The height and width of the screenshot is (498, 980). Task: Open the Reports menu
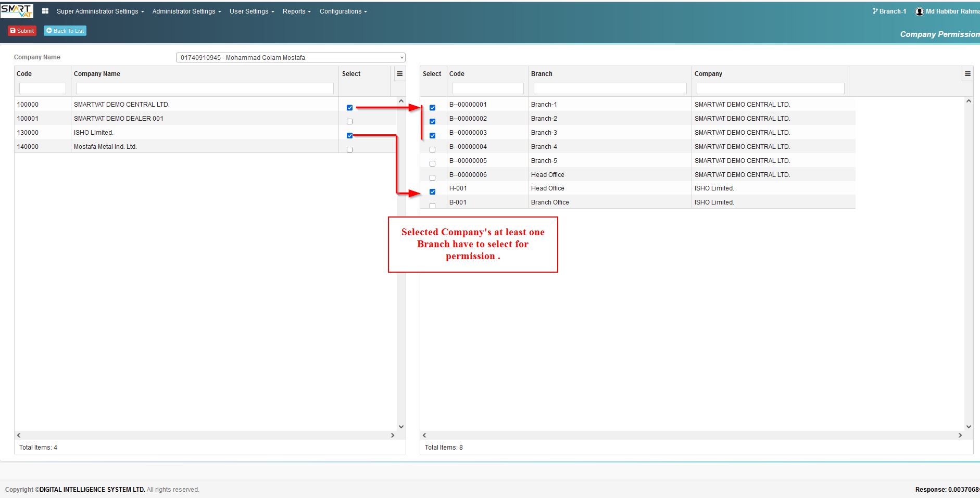click(296, 11)
